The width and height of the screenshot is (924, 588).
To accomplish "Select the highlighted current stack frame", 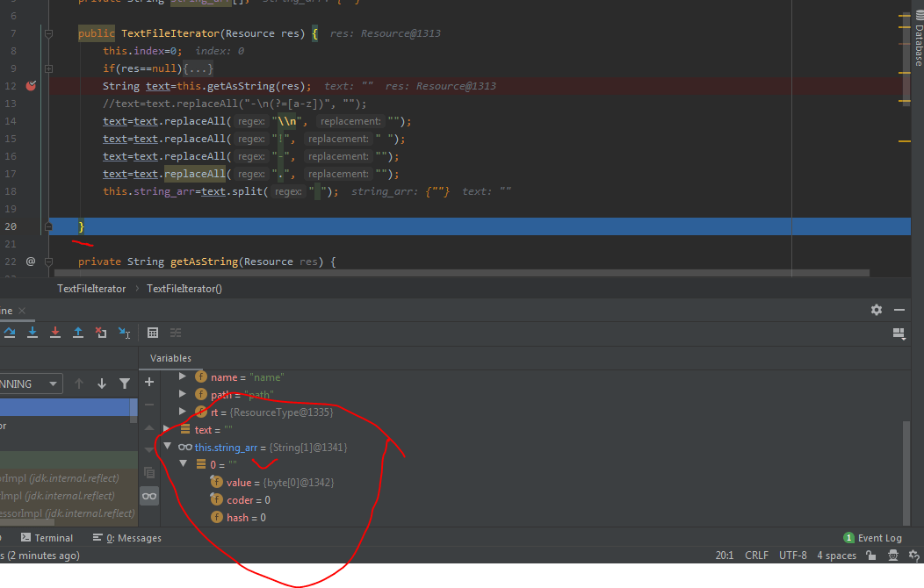I will (x=69, y=406).
